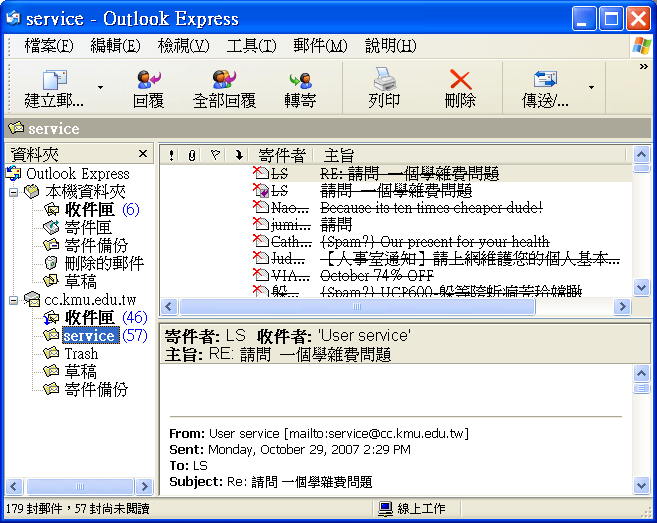Screen dimensions: 657x523
Task: Sort by the priority (!) column header
Action: (x=171, y=155)
